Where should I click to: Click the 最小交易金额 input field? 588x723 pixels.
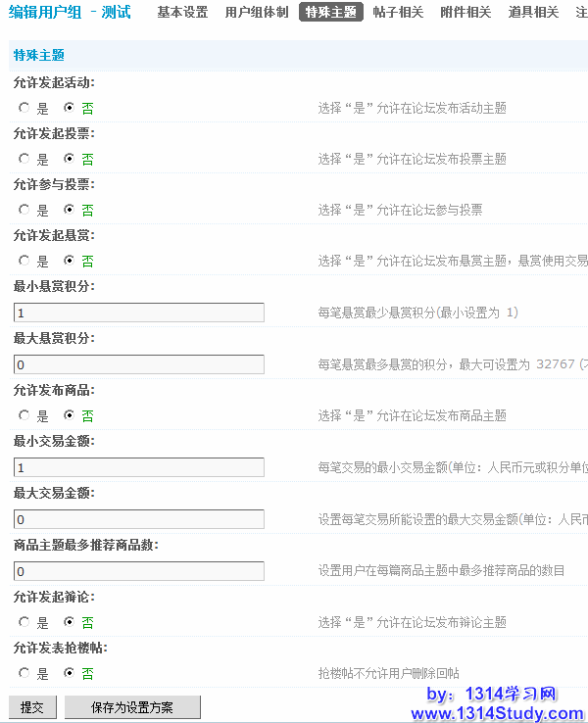139,467
